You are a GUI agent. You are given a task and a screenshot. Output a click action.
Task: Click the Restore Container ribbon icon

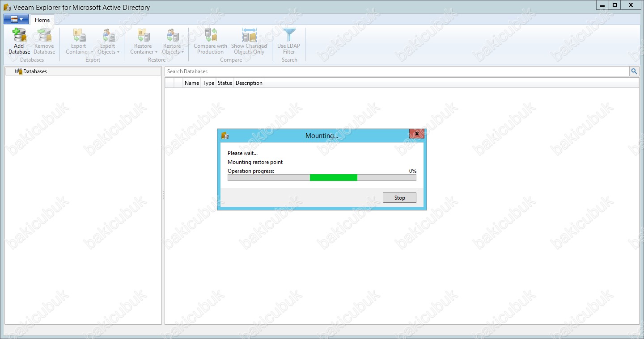(144, 35)
